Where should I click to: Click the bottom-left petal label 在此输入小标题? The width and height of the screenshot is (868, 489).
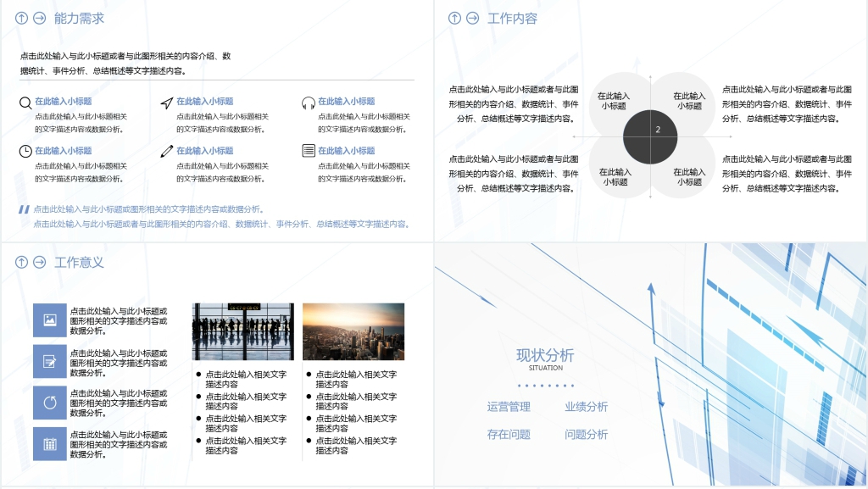click(x=615, y=177)
